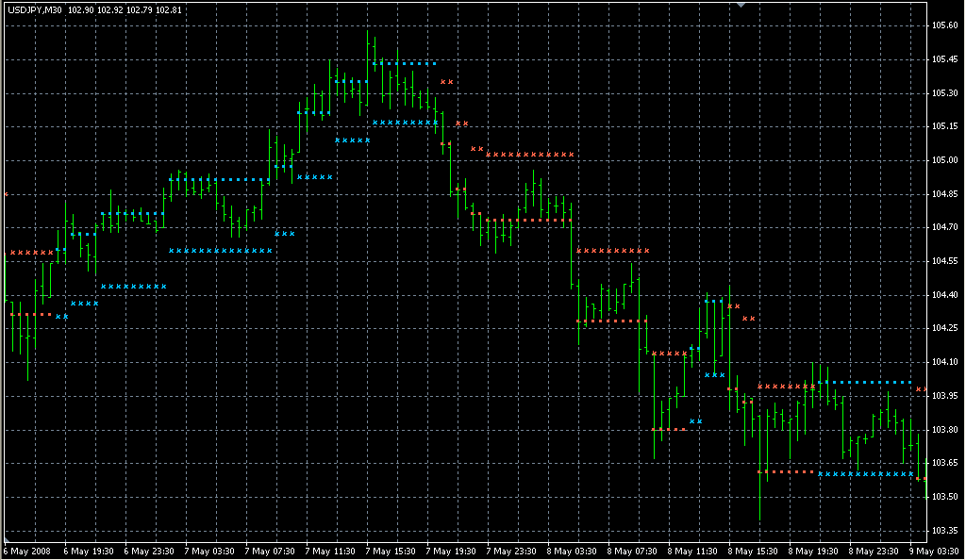Click the open price value 102.90

[79, 10]
